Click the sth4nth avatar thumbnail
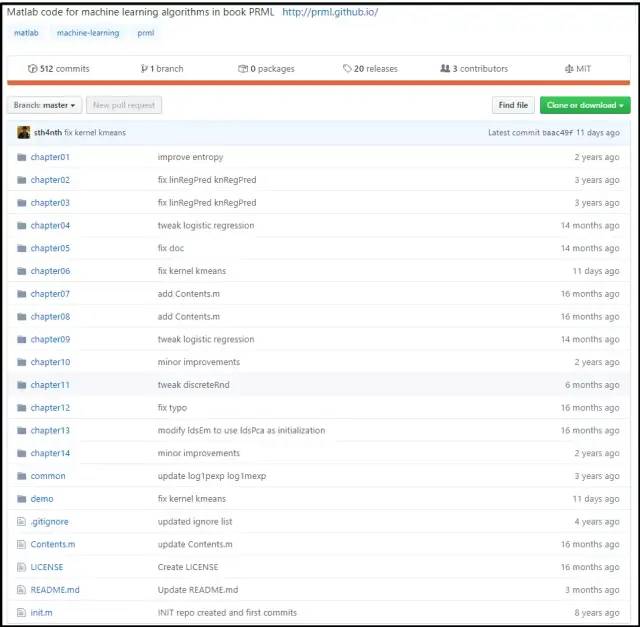This screenshot has width=640, height=627. (x=24, y=132)
